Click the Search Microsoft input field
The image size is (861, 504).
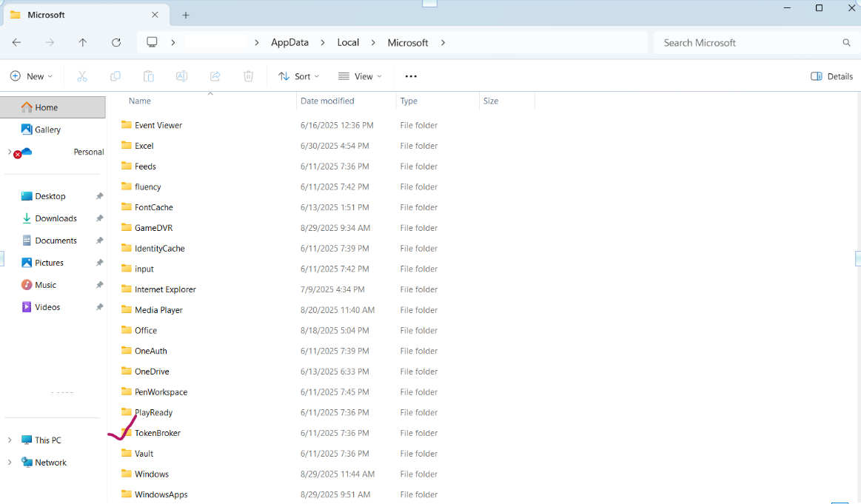point(748,43)
